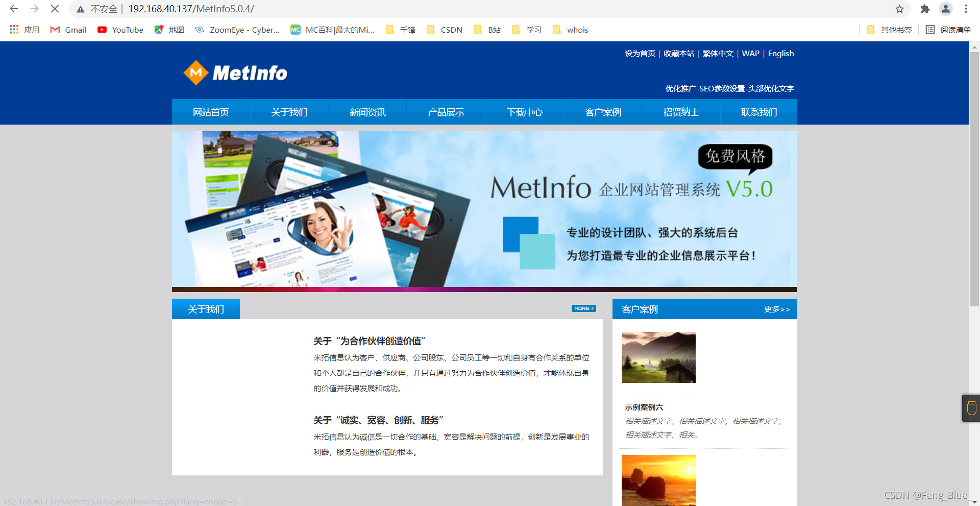The image size is (980, 506).
Task: Switch to 繁体中文 version
Action: point(718,54)
